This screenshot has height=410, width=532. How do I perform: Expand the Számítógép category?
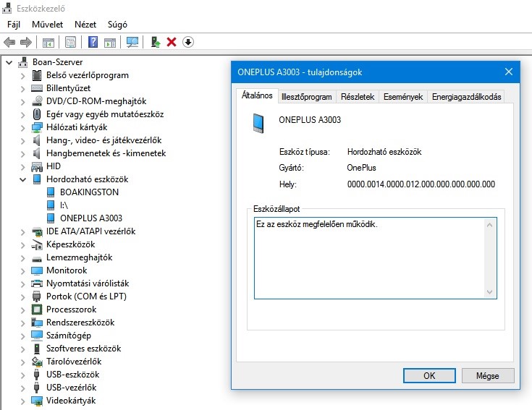click(x=22, y=336)
